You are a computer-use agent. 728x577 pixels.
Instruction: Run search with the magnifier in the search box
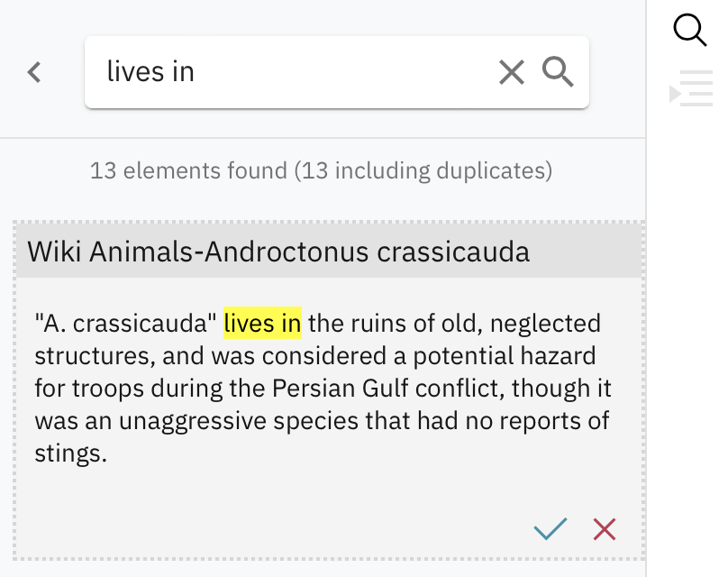tap(558, 72)
